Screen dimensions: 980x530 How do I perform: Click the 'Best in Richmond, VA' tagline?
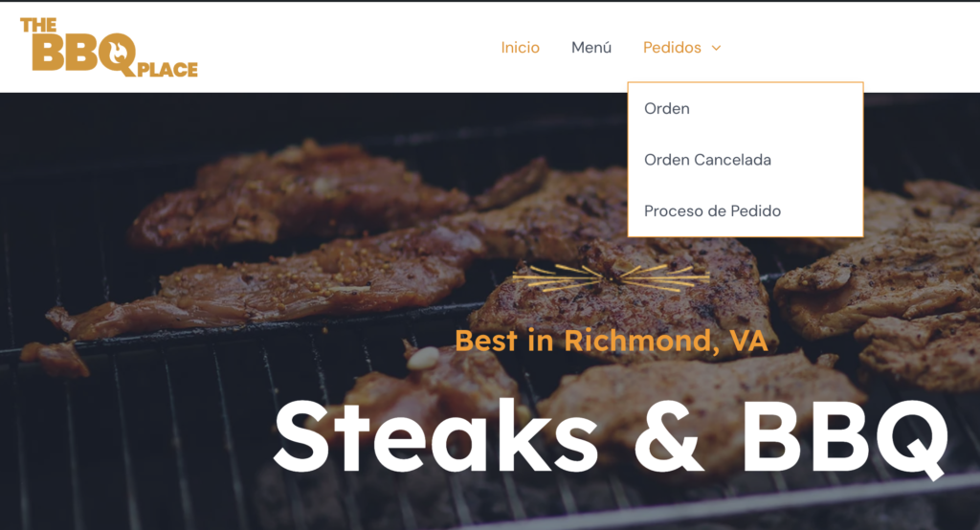pyautogui.click(x=612, y=341)
